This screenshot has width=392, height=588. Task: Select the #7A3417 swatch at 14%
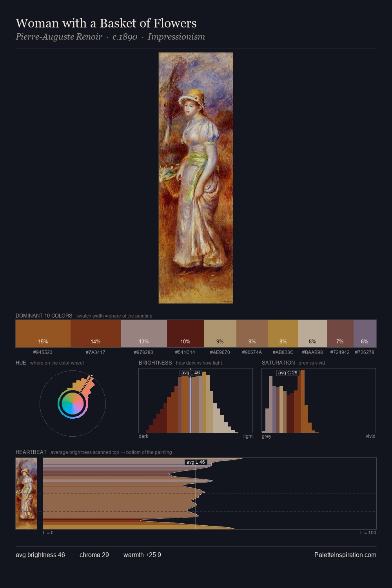(96, 334)
